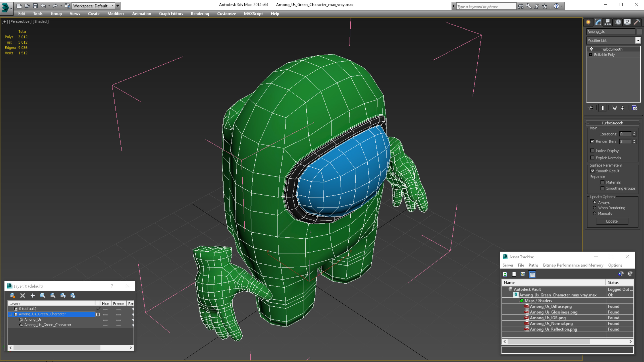Viewport: 644px width, 362px height.
Task: Click Hide/Unhide All Layers icon
Action: pos(63,296)
